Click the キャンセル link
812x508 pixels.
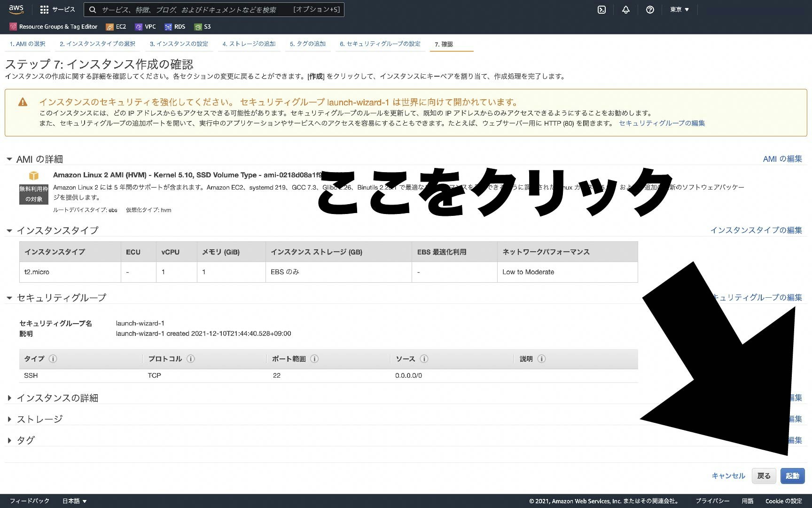pyautogui.click(x=728, y=476)
